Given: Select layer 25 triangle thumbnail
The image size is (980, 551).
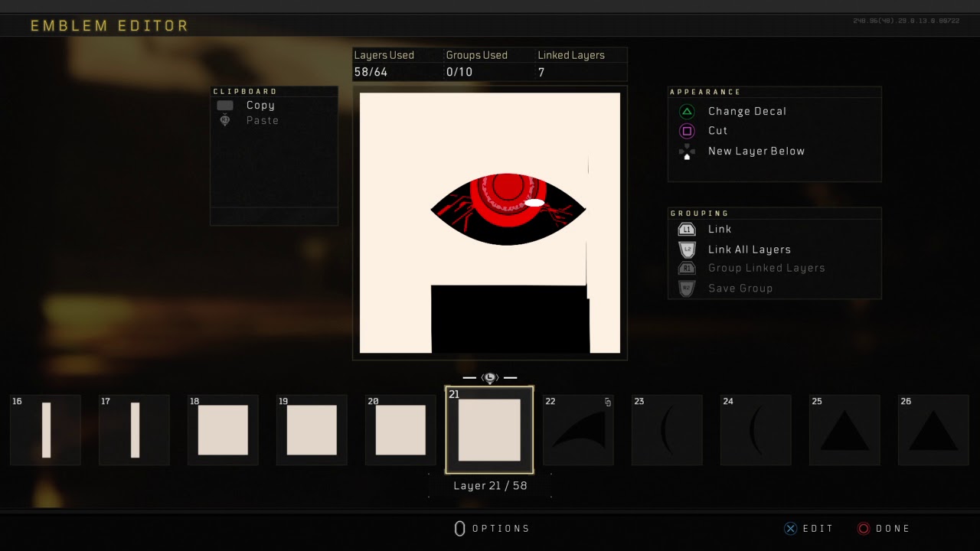Looking at the screenshot, I should [844, 430].
